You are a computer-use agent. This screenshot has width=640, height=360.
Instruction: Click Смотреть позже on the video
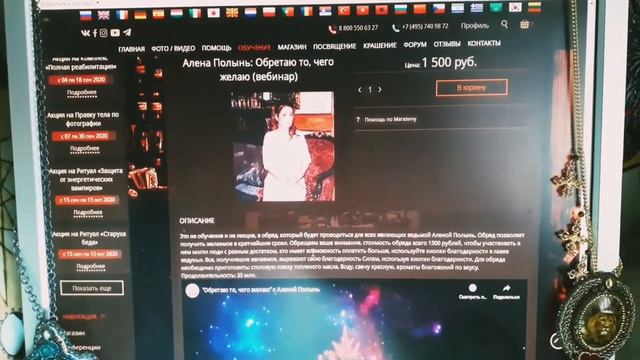pos(473,292)
